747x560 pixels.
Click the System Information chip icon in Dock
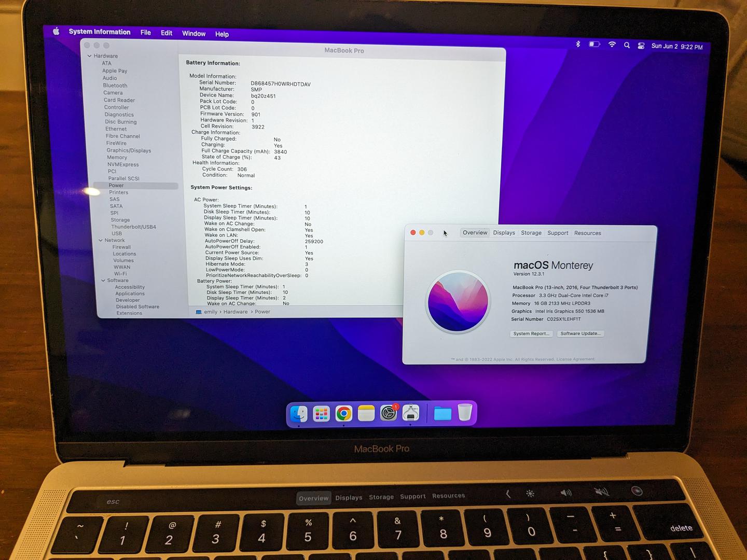coord(411,413)
